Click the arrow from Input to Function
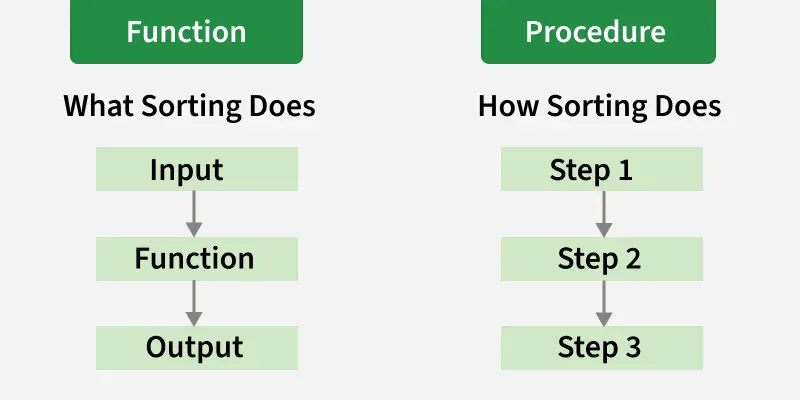The image size is (800, 400). pyautogui.click(x=195, y=214)
